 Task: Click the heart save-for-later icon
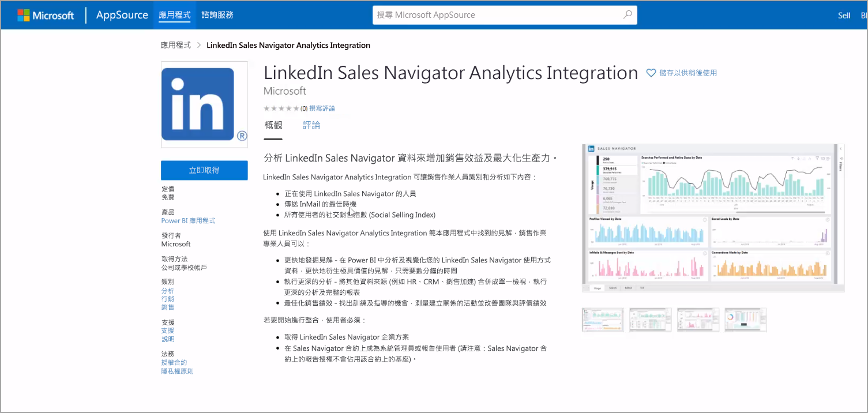[x=651, y=73]
